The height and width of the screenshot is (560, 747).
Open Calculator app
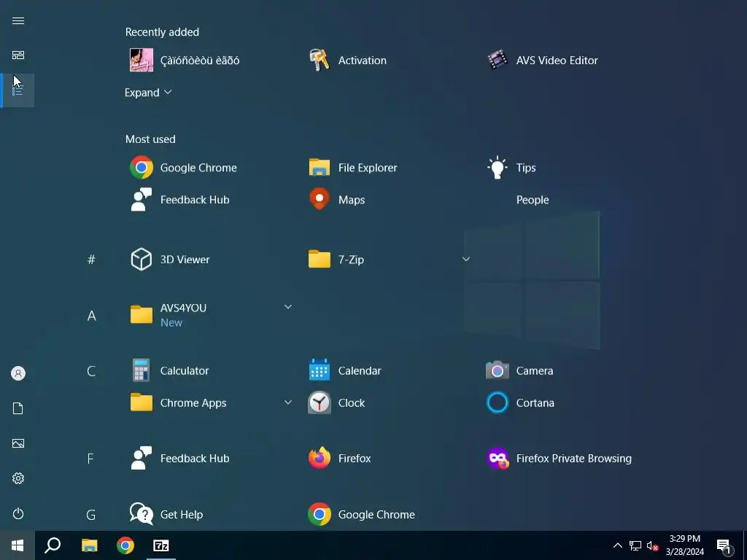point(169,370)
